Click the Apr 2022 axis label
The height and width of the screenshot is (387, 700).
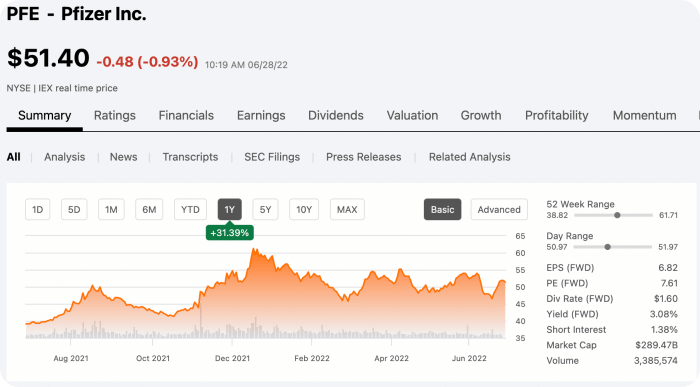click(392, 358)
